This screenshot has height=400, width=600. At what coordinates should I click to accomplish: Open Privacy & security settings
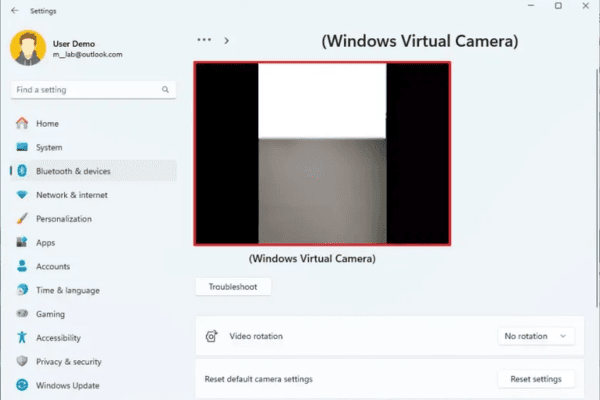(x=93, y=361)
